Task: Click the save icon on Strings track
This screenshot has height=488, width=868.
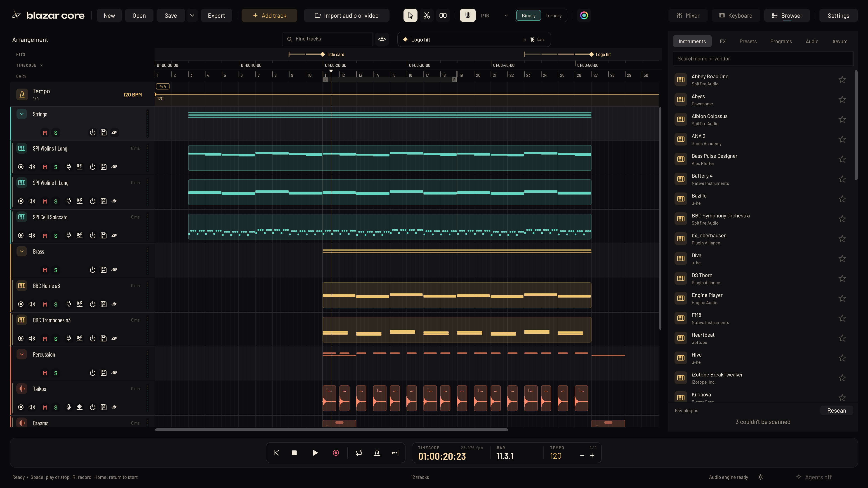Action: (104, 132)
